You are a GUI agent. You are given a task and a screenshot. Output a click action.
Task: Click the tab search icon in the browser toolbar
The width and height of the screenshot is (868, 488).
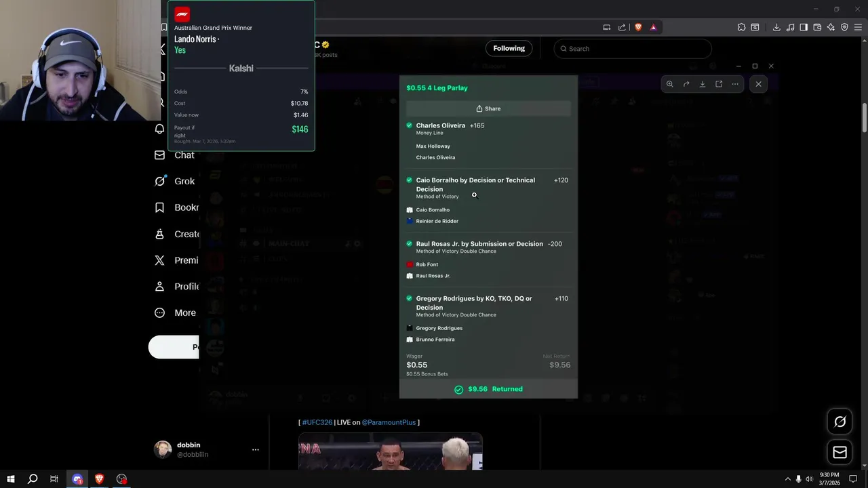pos(755,27)
